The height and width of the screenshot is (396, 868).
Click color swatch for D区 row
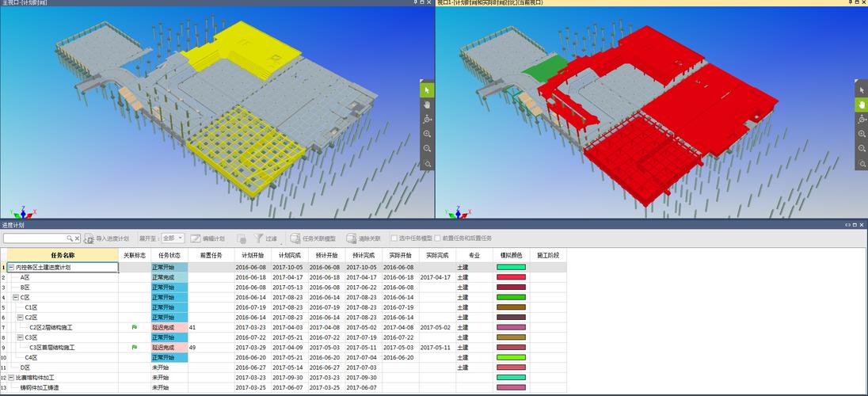511,367
